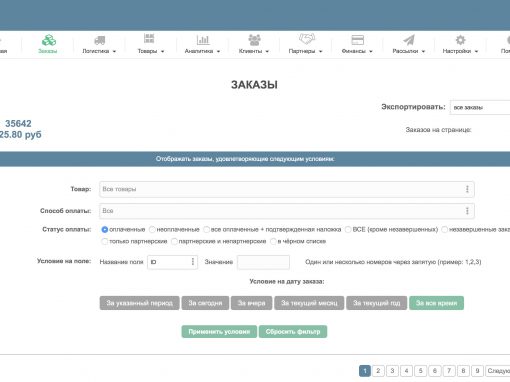Open the Аналитика bar chart icon
This screenshot has width=510, height=382.
click(x=203, y=40)
